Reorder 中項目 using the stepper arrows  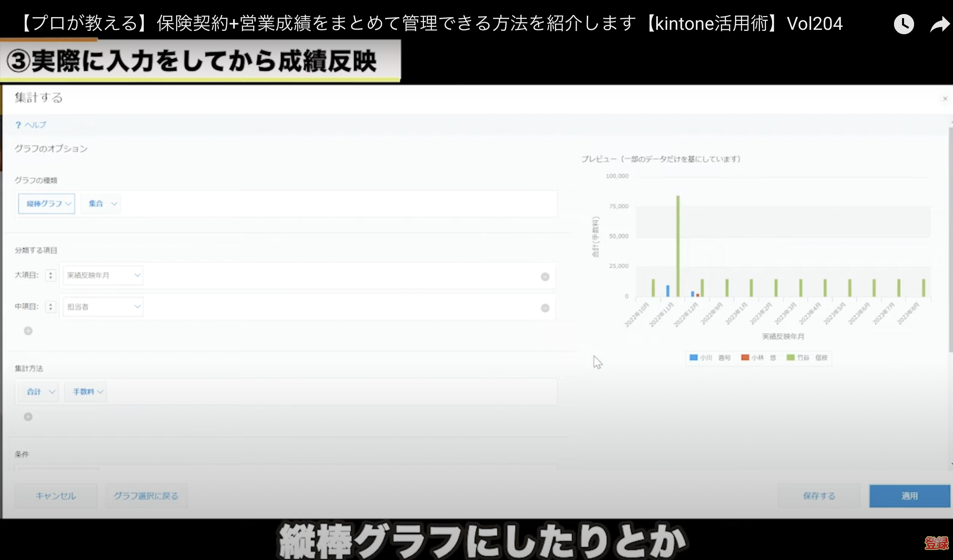click(x=51, y=306)
